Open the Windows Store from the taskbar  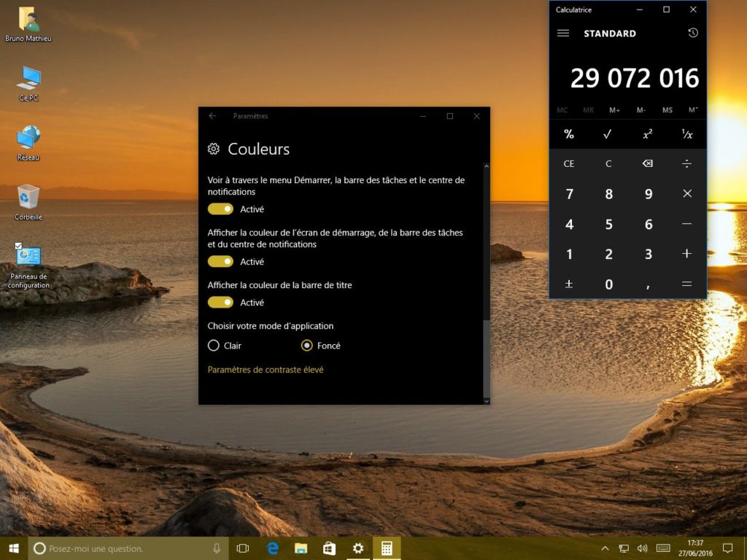click(329, 548)
